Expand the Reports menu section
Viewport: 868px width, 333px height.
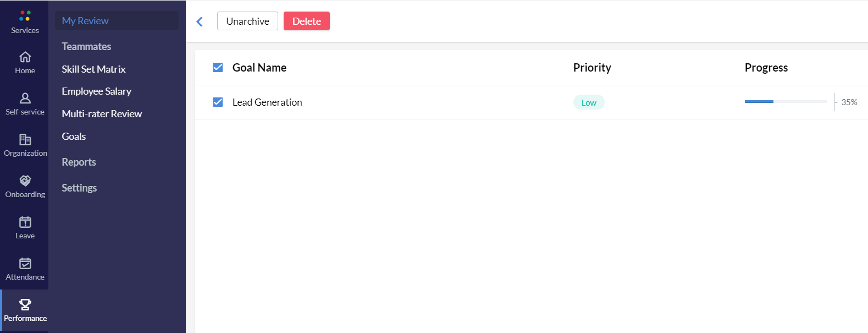coord(79,162)
